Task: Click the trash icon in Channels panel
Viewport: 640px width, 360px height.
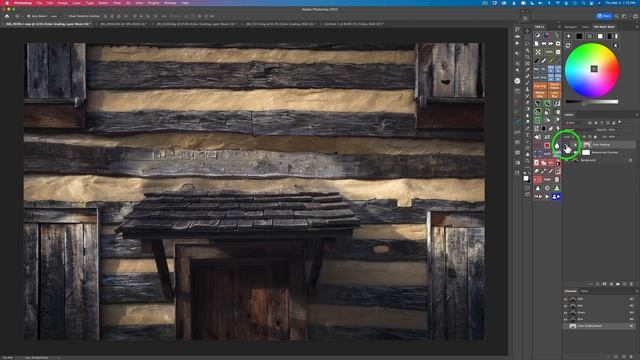Action: click(x=631, y=356)
